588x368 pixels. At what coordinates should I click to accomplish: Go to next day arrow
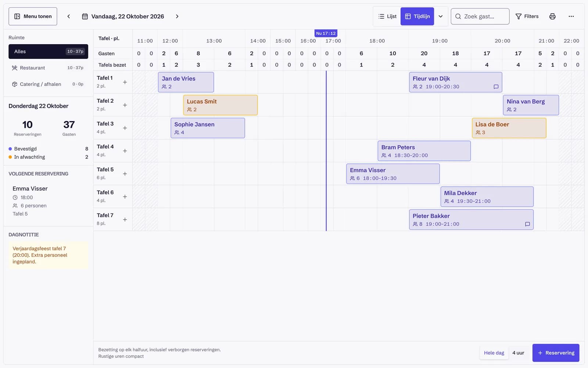(x=177, y=16)
